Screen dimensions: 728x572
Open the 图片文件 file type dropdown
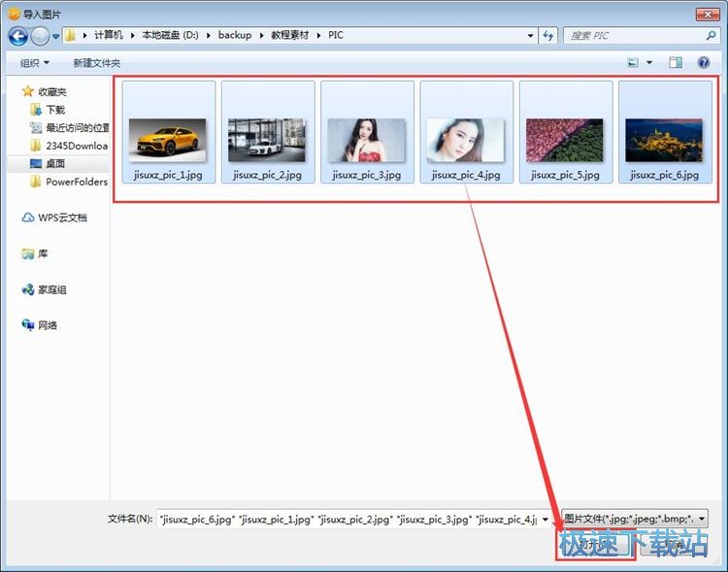coord(635,519)
